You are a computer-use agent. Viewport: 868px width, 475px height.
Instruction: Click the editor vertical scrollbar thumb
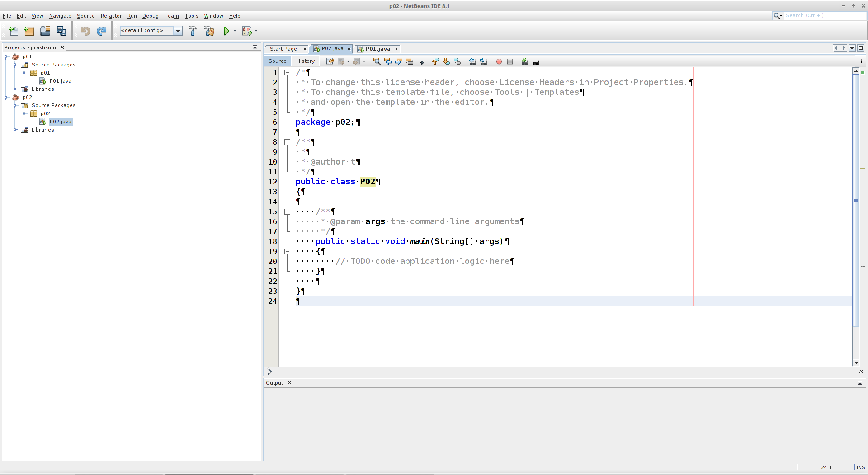[856, 200]
